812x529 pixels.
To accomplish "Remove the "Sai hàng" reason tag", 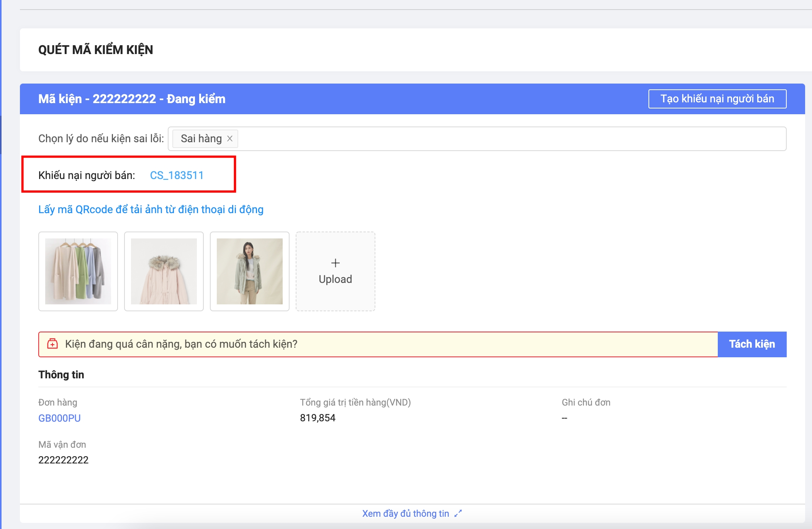I will pyautogui.click(x=230, y=139).
